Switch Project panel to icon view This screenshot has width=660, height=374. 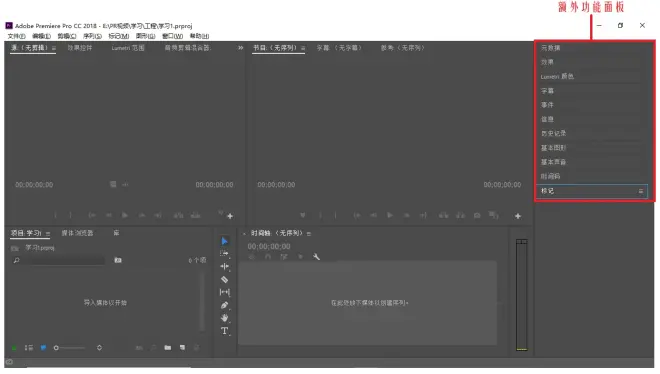[x=43, y=348]
